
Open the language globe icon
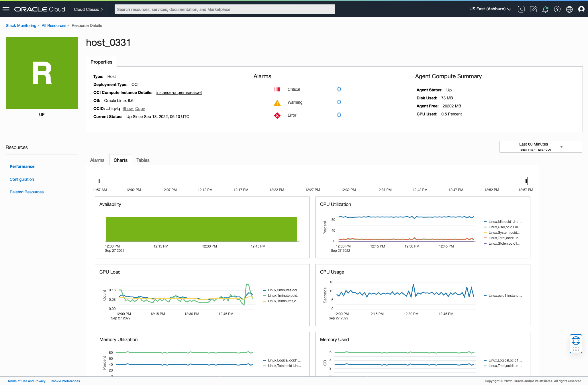tap(569, 9)
